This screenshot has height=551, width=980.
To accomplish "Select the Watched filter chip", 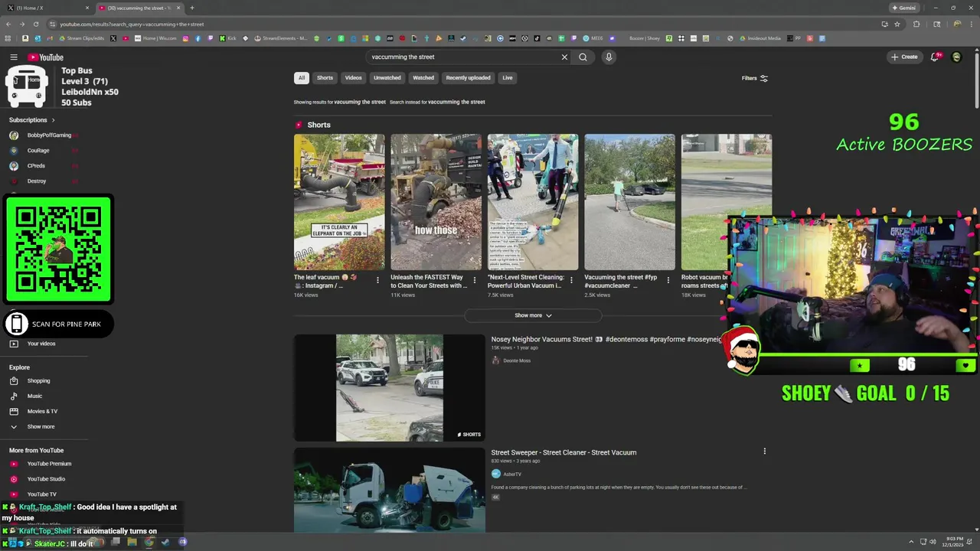I will (x=423, y=78).
